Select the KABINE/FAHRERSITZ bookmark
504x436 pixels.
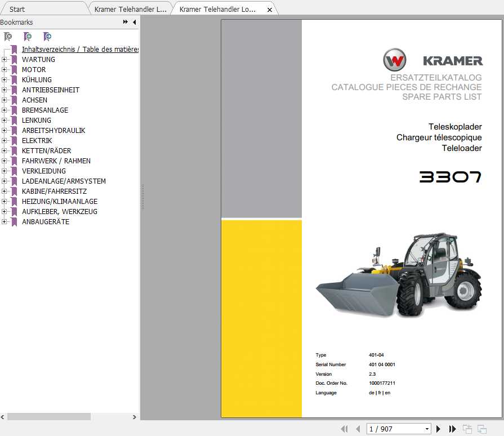point(54,192)
